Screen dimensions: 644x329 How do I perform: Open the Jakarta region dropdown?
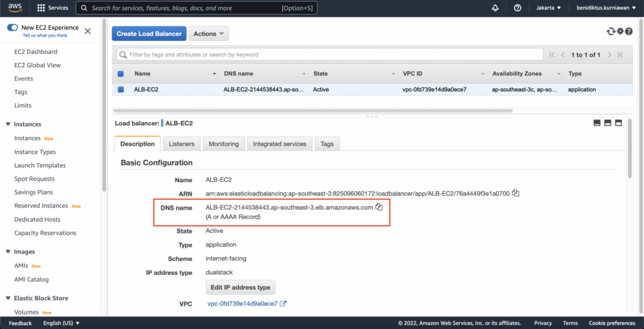click(x=548, y=8)
